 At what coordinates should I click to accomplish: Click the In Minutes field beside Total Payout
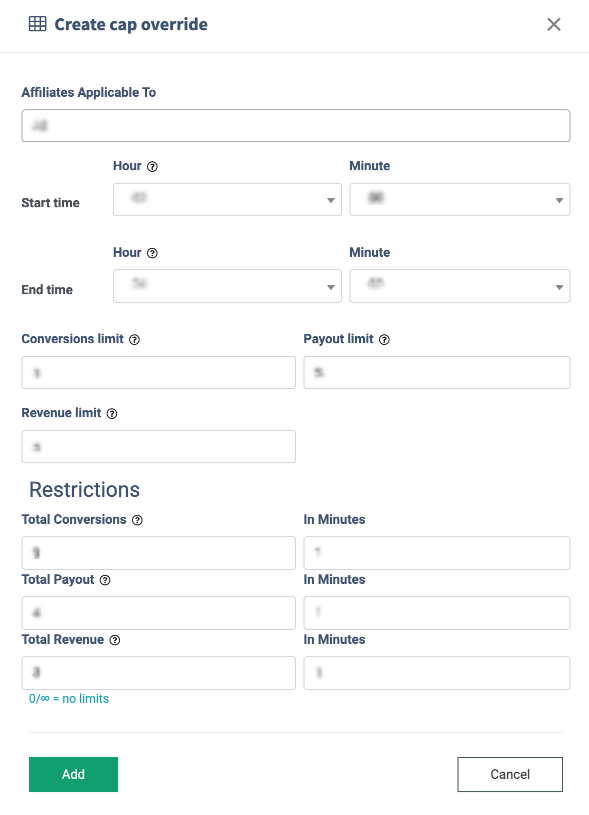437,613
